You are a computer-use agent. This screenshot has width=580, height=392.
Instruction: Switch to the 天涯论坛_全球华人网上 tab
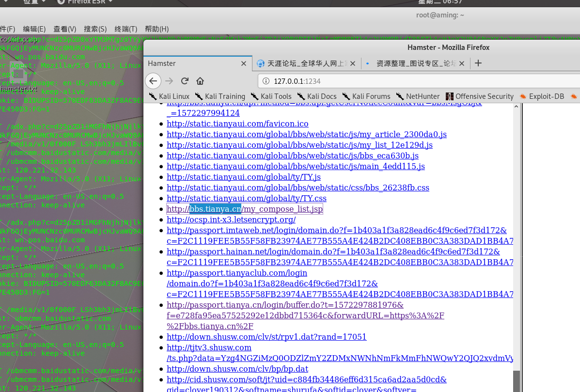[x=306, y=63]
